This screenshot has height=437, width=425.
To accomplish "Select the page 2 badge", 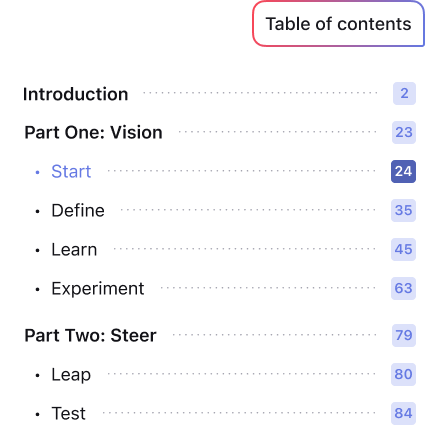I will tap(404, 93).
